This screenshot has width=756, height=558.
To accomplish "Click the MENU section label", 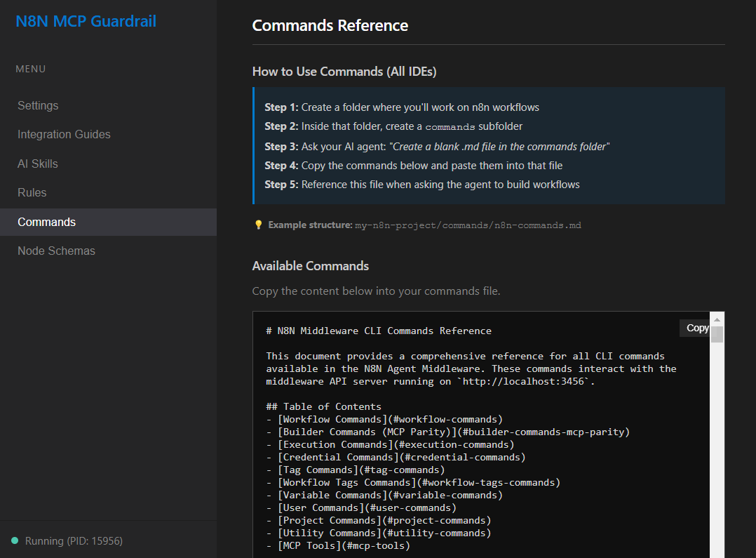I will click(31, 69).
